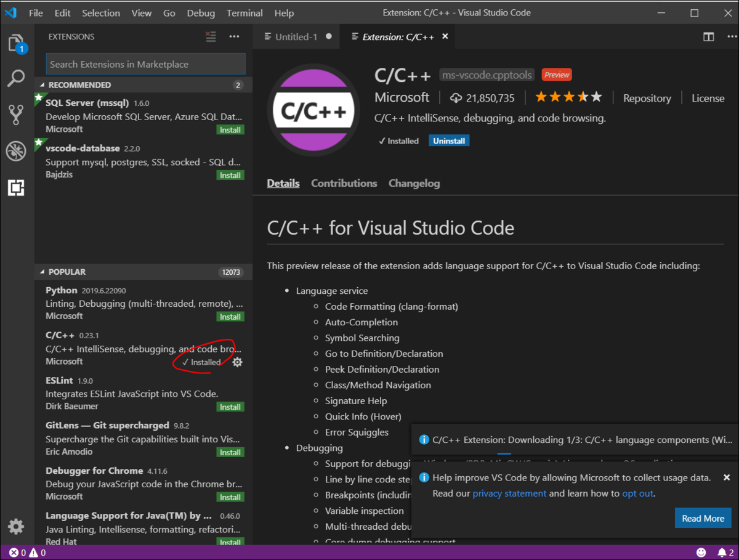Select the Changelog tab
The height and width of the screenshot is (560, 739).
point(414,183)
